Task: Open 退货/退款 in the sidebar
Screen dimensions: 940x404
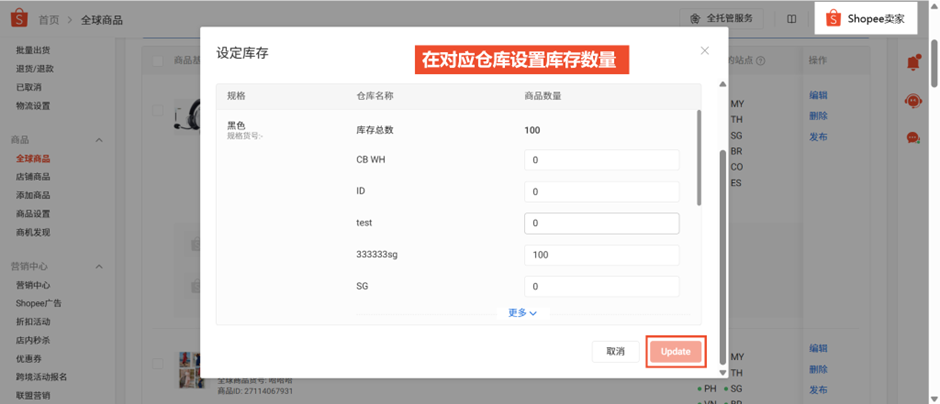Action: 35,69
